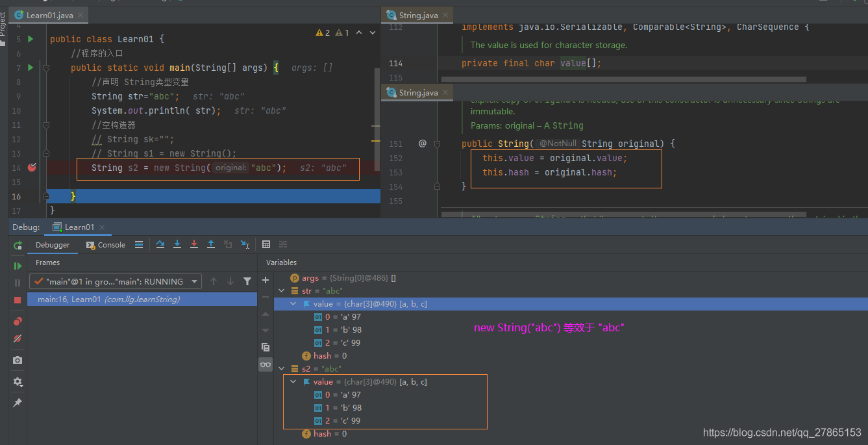Add a new watch with the plus button
The height and width of the screenshot is (445, 868).
click(x=265, y=279)
